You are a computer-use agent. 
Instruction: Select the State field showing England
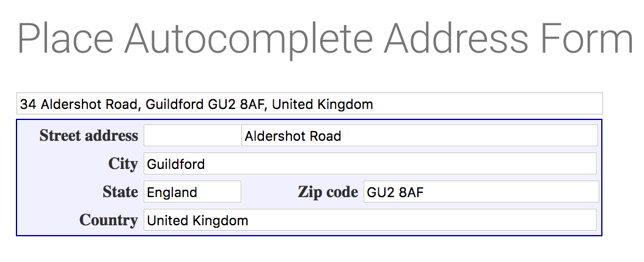click(192, 192)
